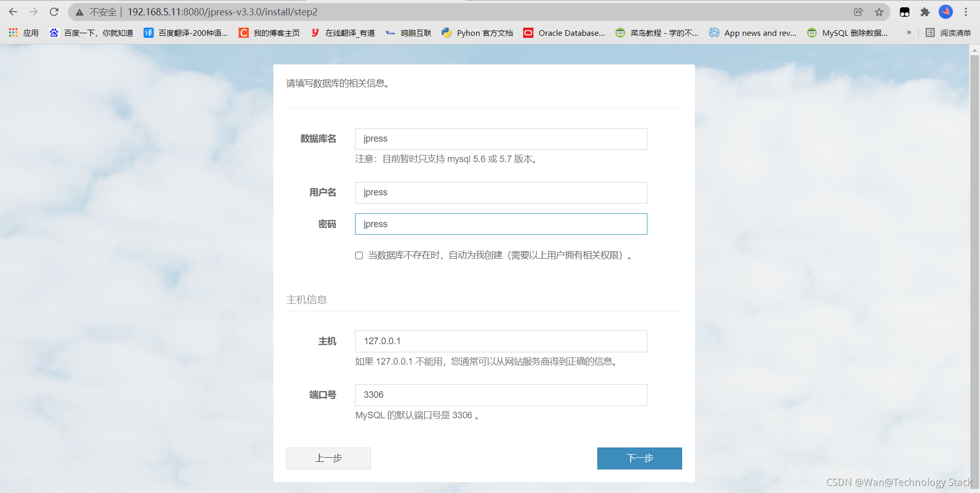Open the 百度翻译-200种语 bookmark

point(186,33)
